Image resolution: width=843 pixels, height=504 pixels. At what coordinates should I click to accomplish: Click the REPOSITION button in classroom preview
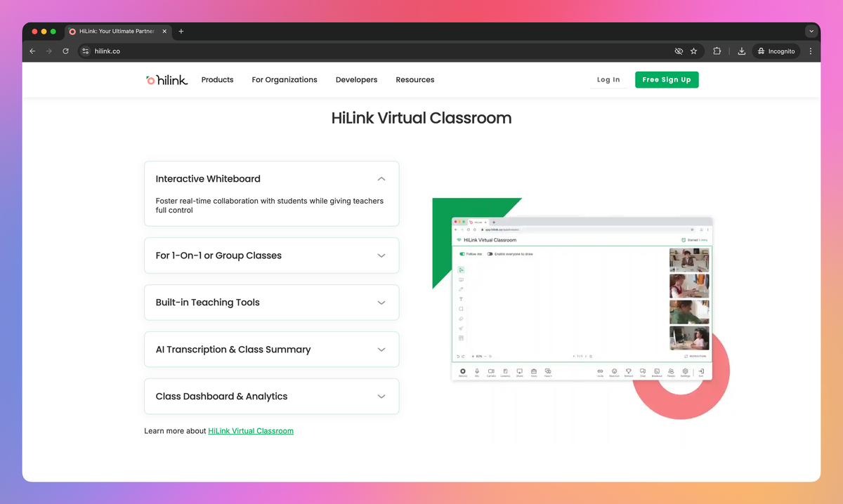click(x=696, y=356)
